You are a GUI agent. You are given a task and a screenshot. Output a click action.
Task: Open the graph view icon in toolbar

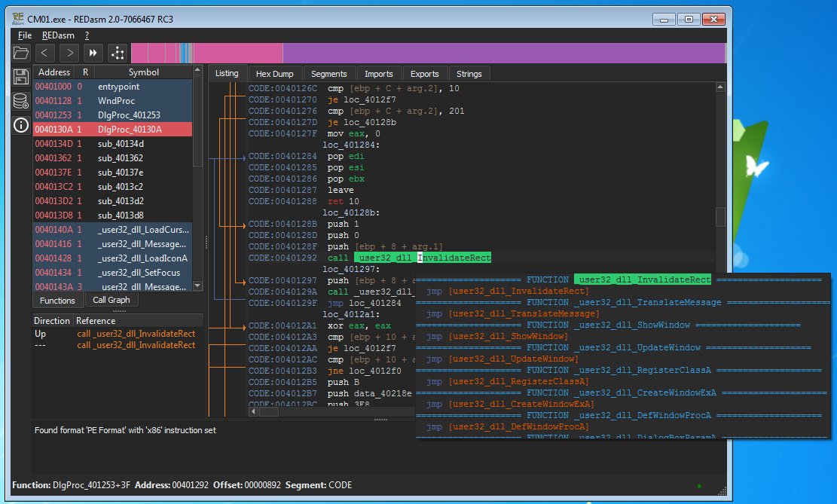pos(118,53)
